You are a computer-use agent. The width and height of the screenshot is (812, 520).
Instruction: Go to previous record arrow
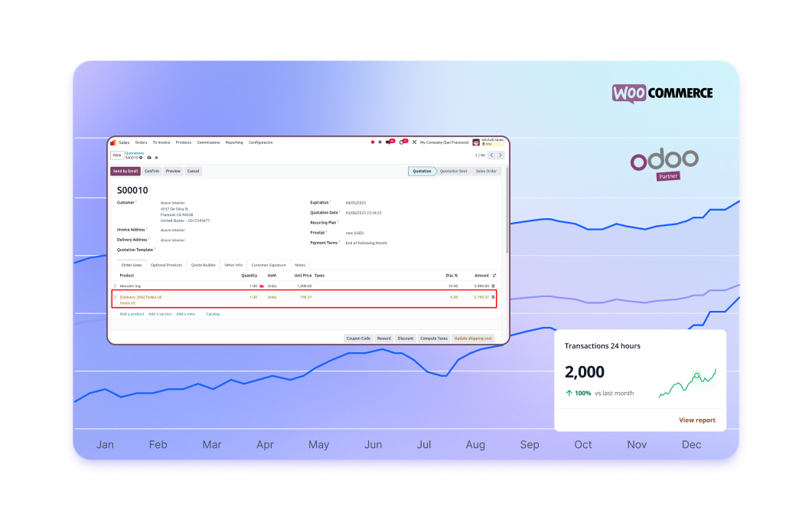492,155
